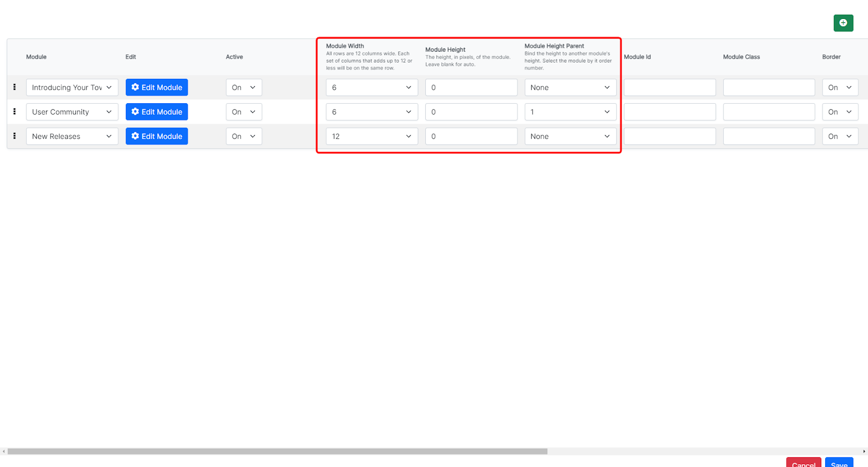868x467 pixels.
Task: Click the Module Width column header
Action: 345,46
